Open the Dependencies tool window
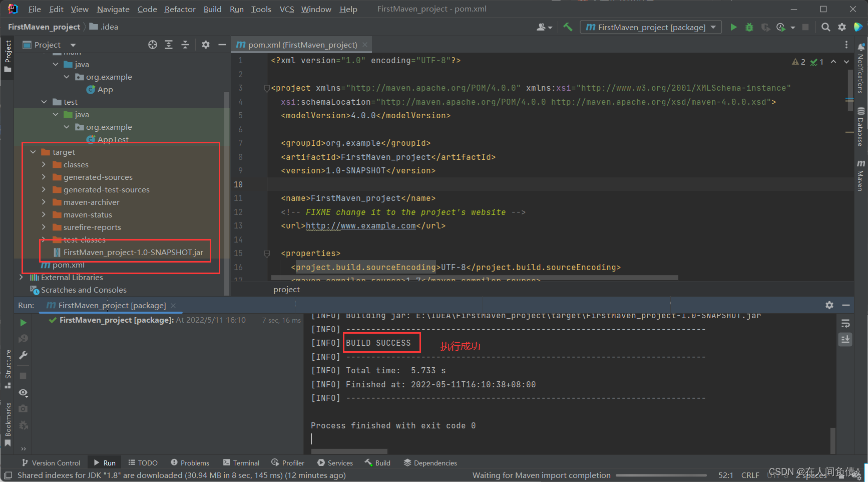The height and width of the screenshot is (482, 868). (x=430, y=463)
